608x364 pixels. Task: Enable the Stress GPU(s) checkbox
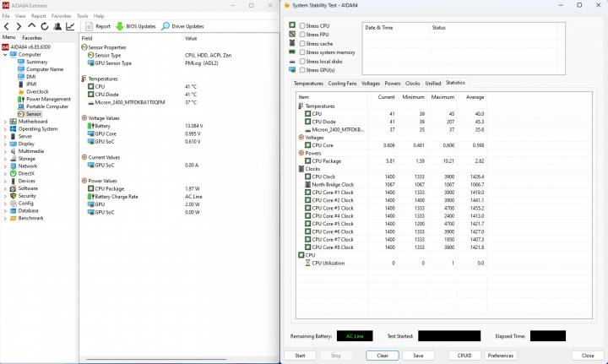tap(302, 70)
